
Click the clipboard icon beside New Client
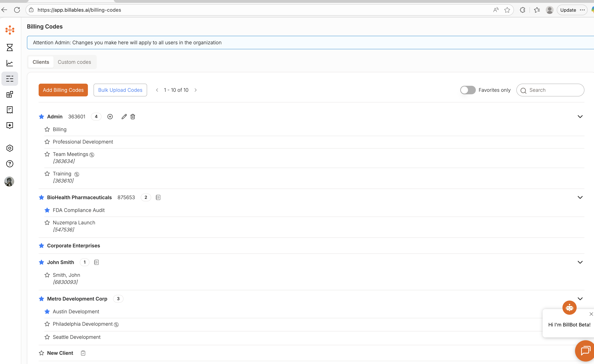point(83,353)
